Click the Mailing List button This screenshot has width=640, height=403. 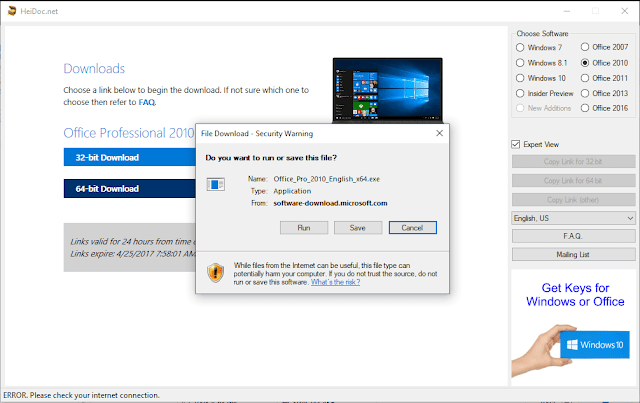[x=573, y=254]
